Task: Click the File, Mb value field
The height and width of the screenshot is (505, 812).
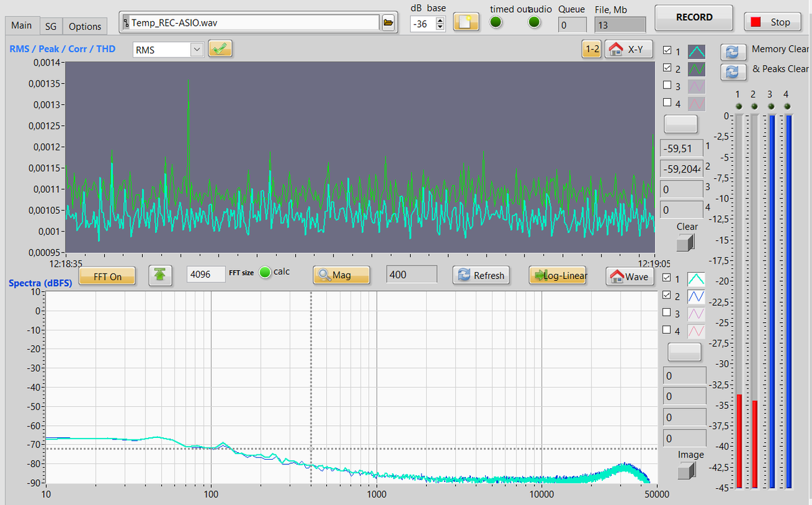Action: click(620, 24)
